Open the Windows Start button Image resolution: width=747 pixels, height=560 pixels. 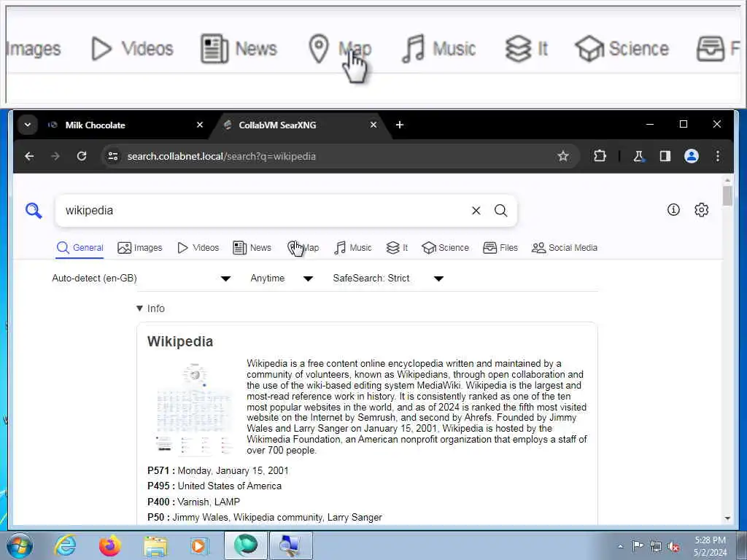click(20, 545)
